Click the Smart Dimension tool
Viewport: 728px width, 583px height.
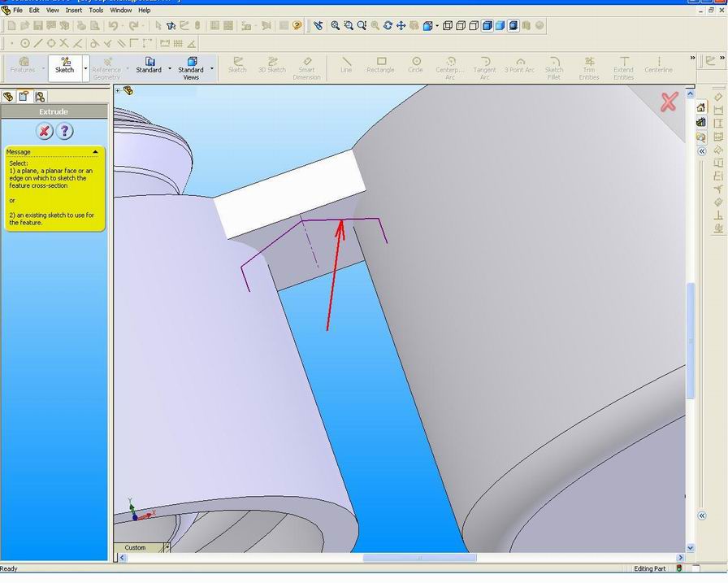pos(307,63)
